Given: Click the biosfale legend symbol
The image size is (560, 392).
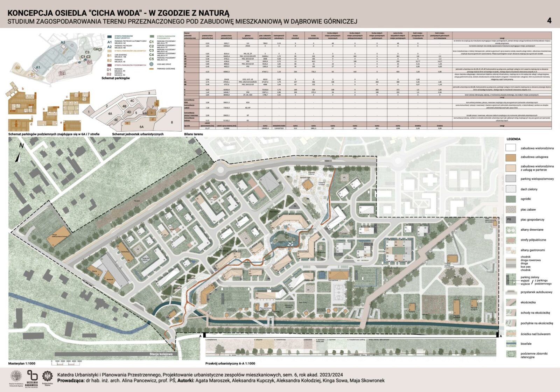Looking at the screenshot, I should [511, 344].
